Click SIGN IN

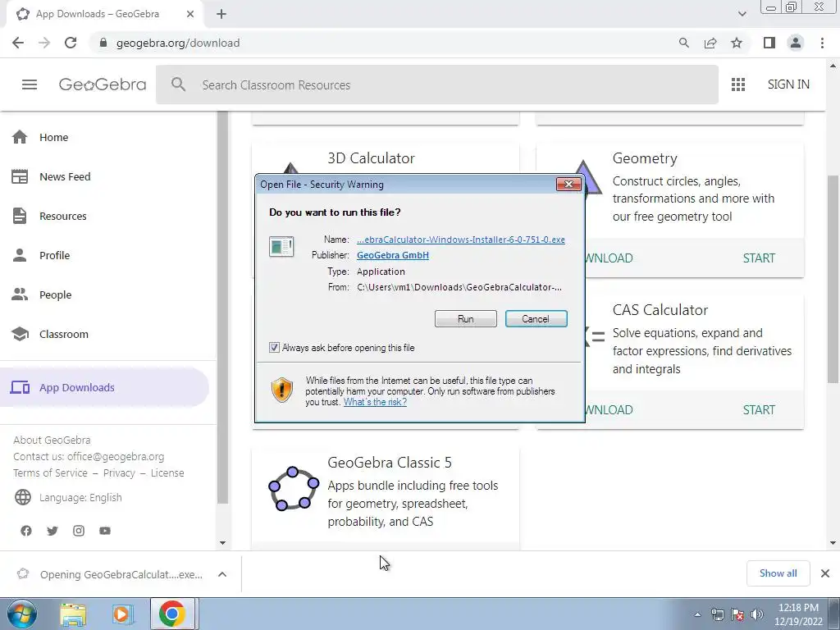click(x=788, y=84)
